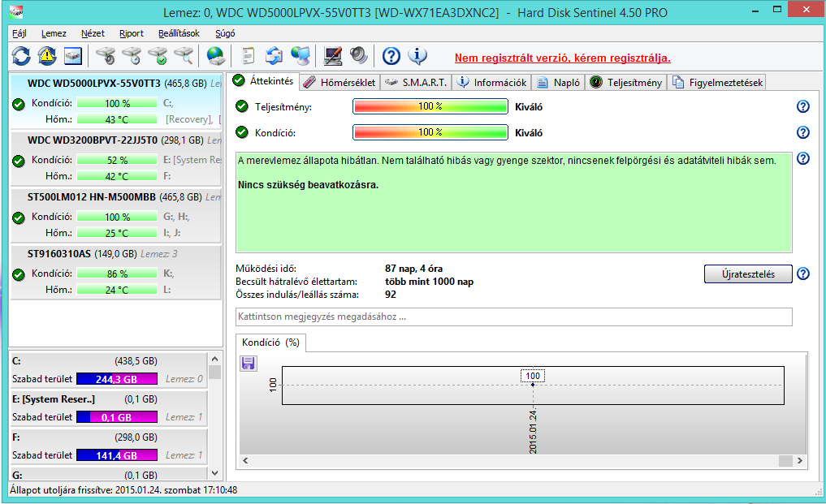
Task: Open the timed disk test icon
Action: point(132,56)
